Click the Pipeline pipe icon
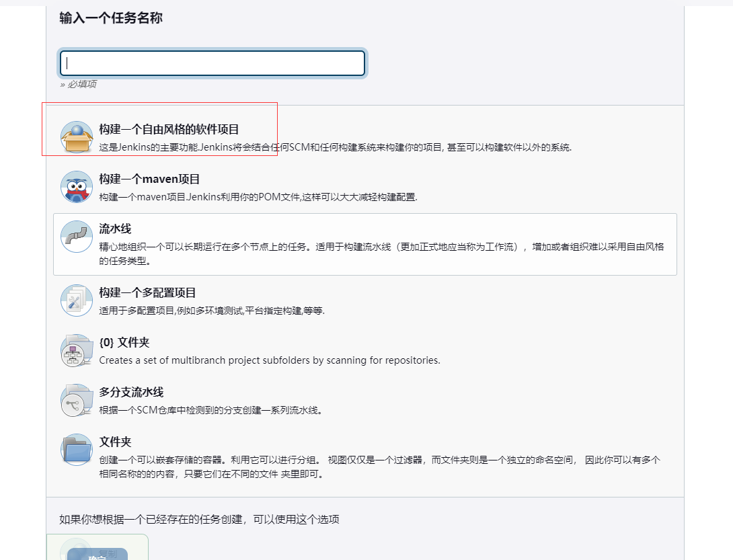The width and height of the screenshot is (733, 560). [77, 237]
